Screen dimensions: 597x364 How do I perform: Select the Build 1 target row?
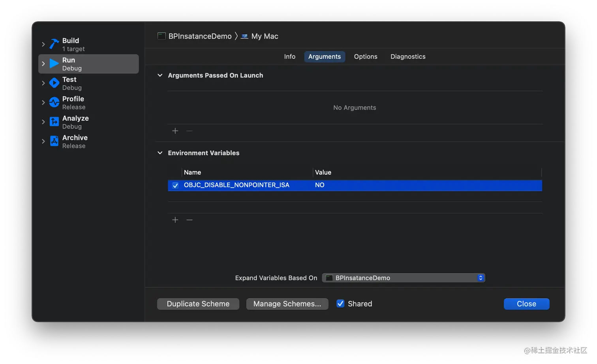click(88, 45)
